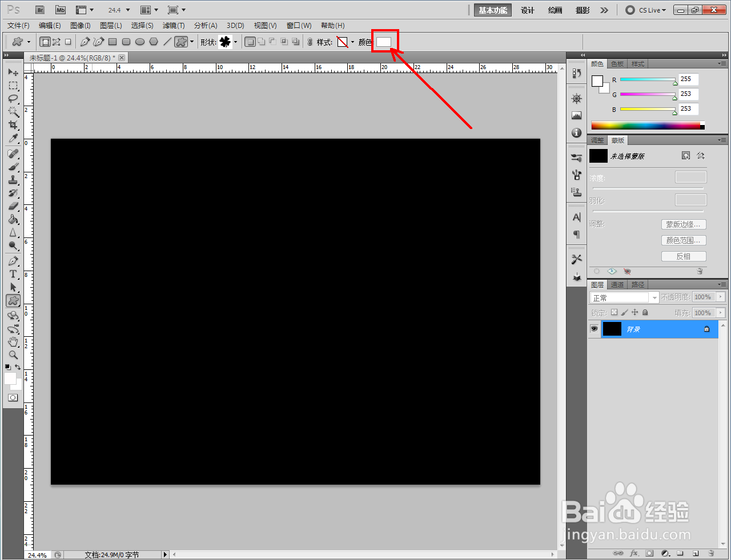
Task: Select the Lasso tool
Action: coord(13,99)
